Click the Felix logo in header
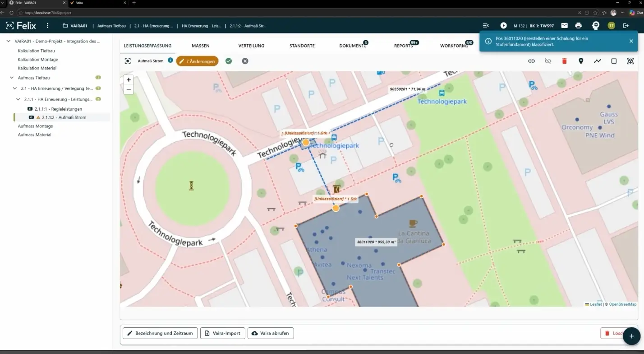Screen dimensions: 644x354 (21, 26)
